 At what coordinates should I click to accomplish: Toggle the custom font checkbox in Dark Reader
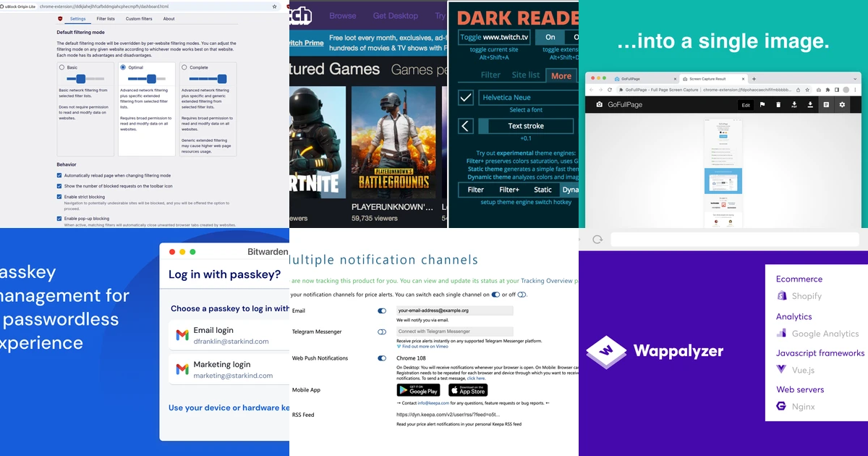pyautogui.click(x=466, y=97)
